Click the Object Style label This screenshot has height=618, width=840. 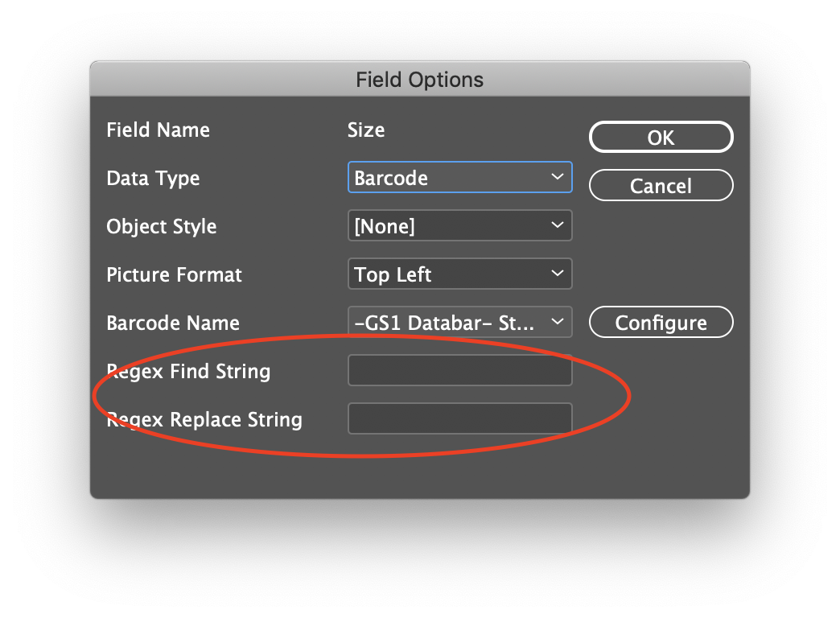point(162,226)
